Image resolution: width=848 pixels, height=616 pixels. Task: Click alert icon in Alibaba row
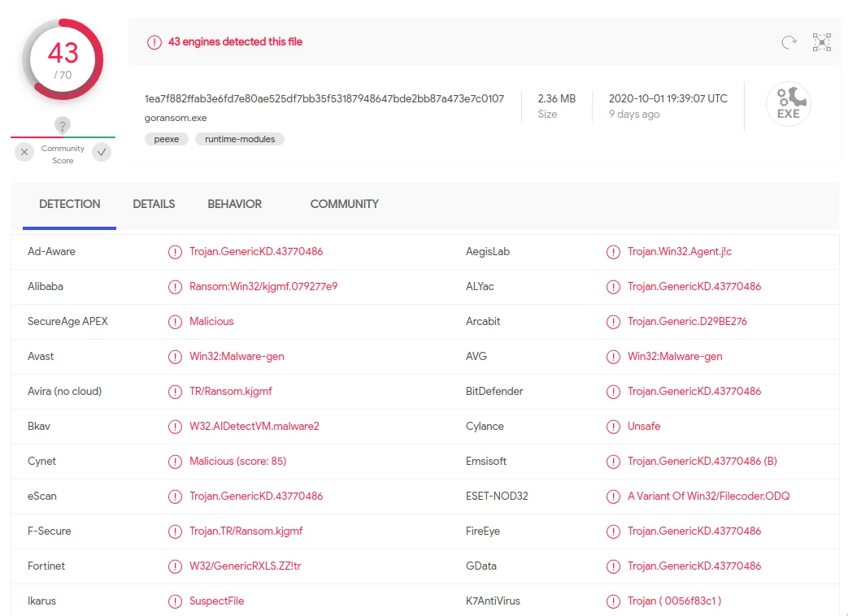click(x=175, y=287)
